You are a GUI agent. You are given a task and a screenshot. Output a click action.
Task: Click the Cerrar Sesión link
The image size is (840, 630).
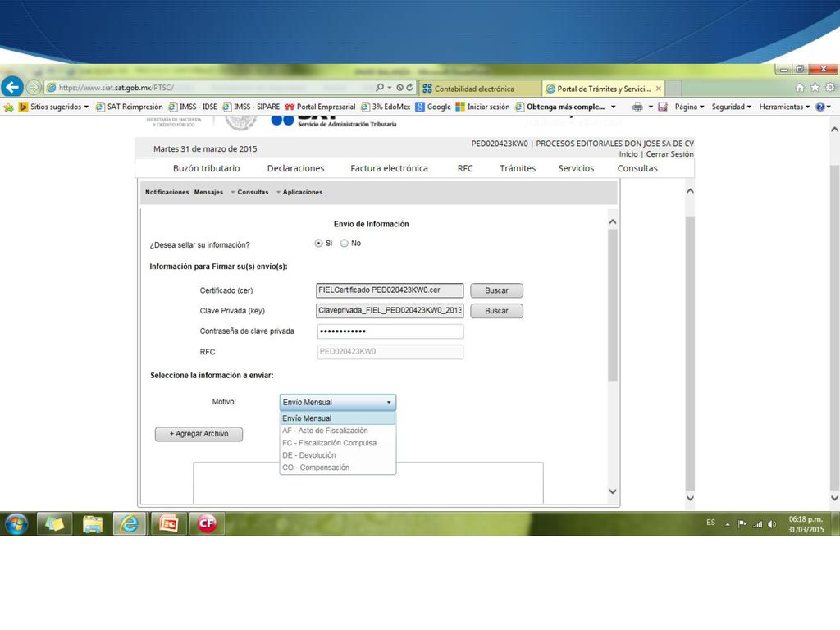click(x=669, y=154)
